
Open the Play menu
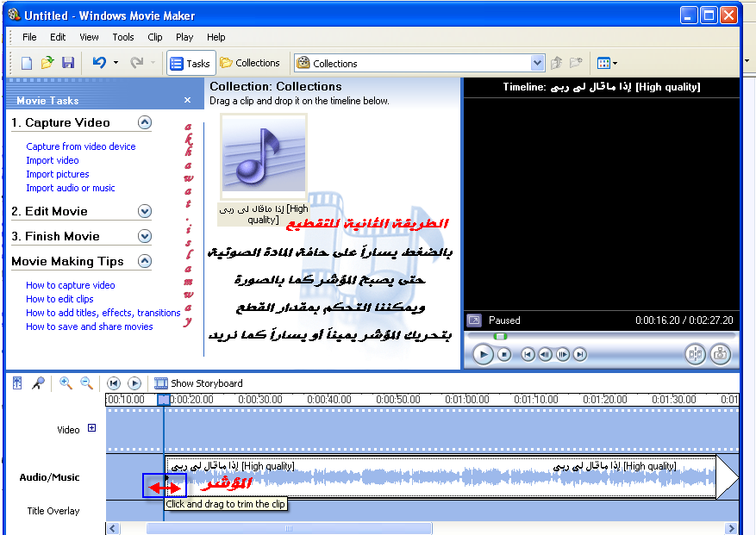click(x=184, y=37)
